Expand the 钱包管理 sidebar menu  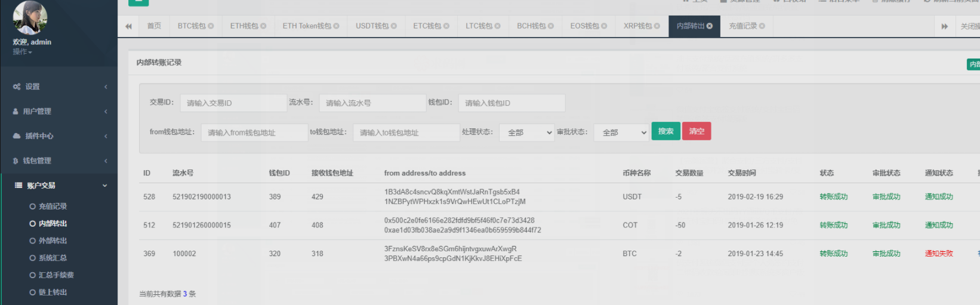(58, 161)
